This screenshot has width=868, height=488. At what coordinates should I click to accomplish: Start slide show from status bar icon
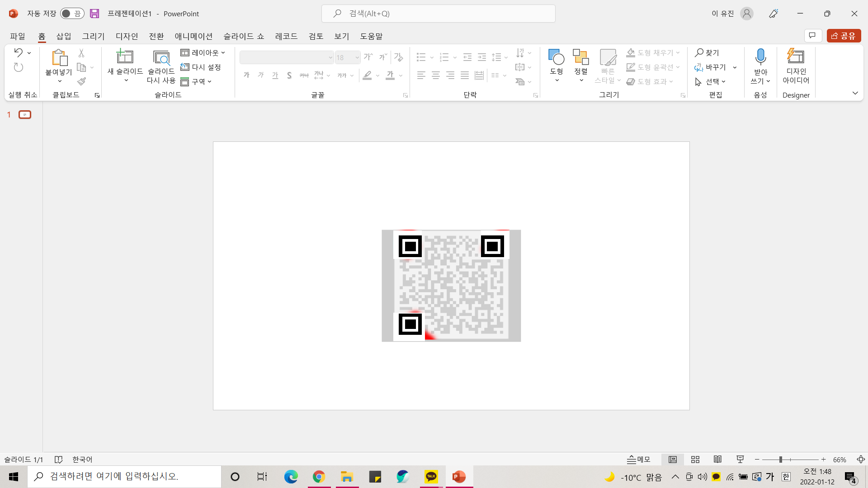coord(740,460)
